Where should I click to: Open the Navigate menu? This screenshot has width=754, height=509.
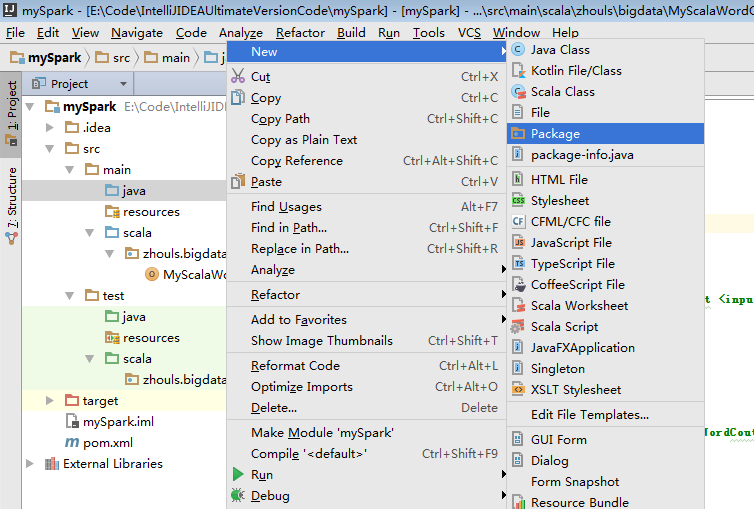[137, 33]
